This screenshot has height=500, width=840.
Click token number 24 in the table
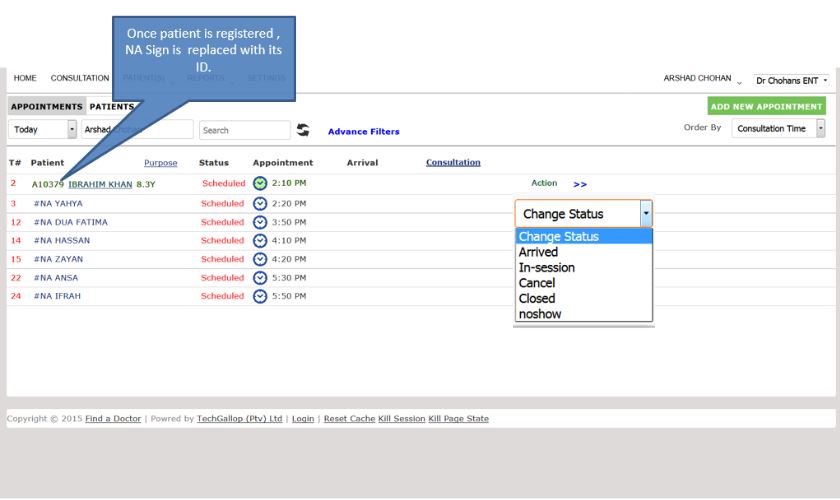tap(16, 296)
